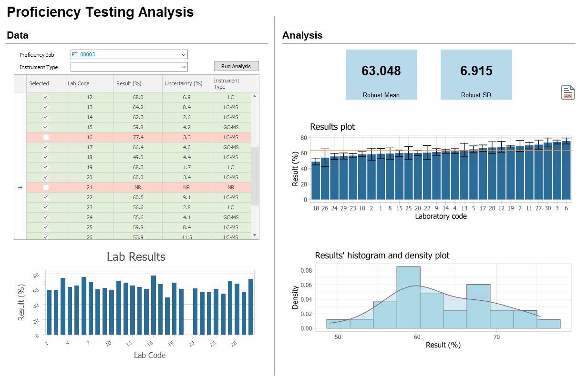
Task: Click the table scrollbar up arrow
Action: click(x=255, y=96)
